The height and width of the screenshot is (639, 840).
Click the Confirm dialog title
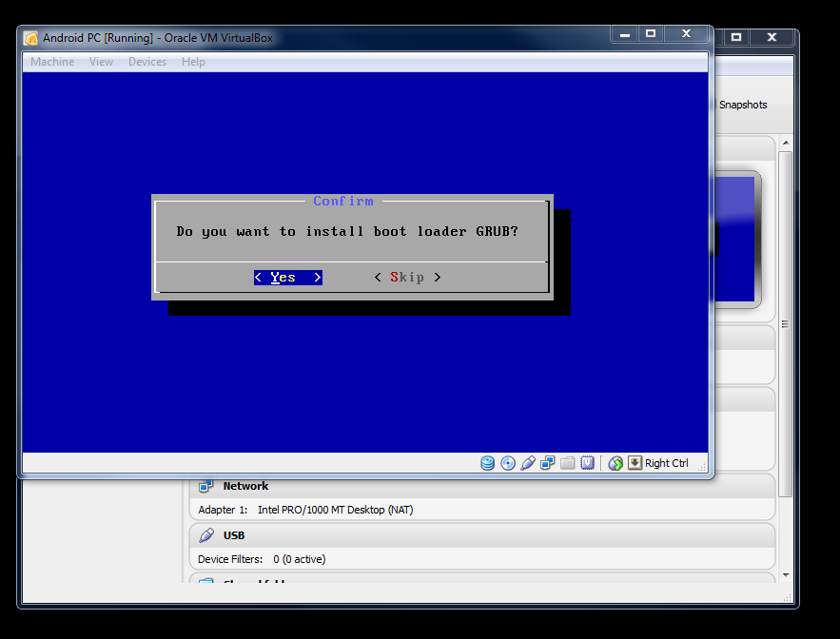click(343, 201)
